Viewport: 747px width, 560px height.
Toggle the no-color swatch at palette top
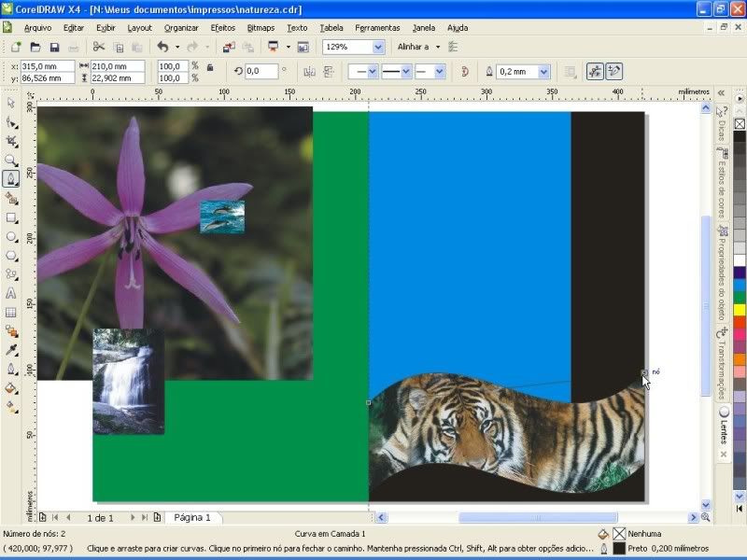click(740, 121)
